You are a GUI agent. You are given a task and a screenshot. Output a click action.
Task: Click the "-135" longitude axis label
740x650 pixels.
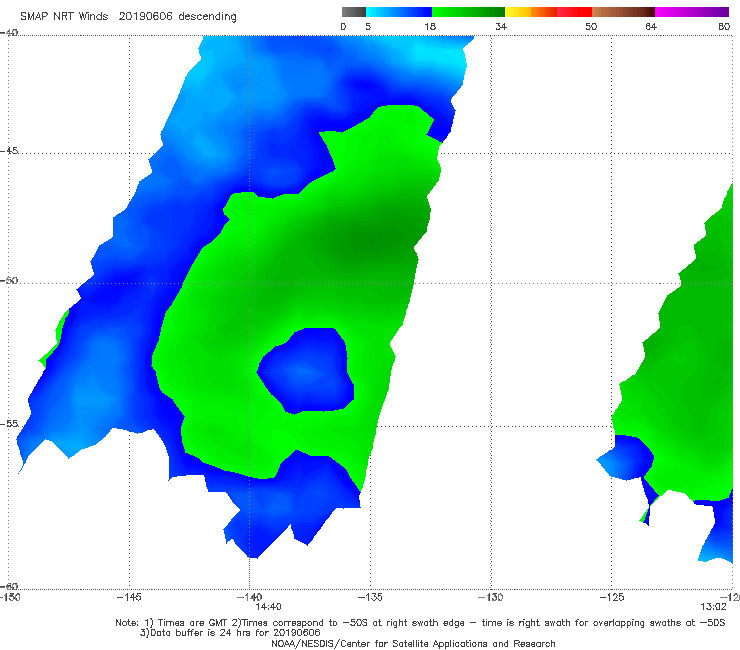tap(370, 597)
